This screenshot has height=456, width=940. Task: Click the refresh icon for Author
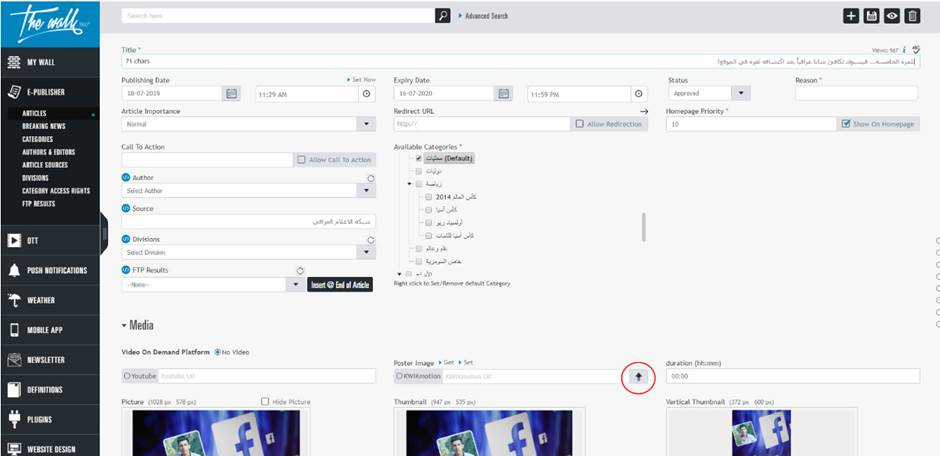tap(370, 178)
